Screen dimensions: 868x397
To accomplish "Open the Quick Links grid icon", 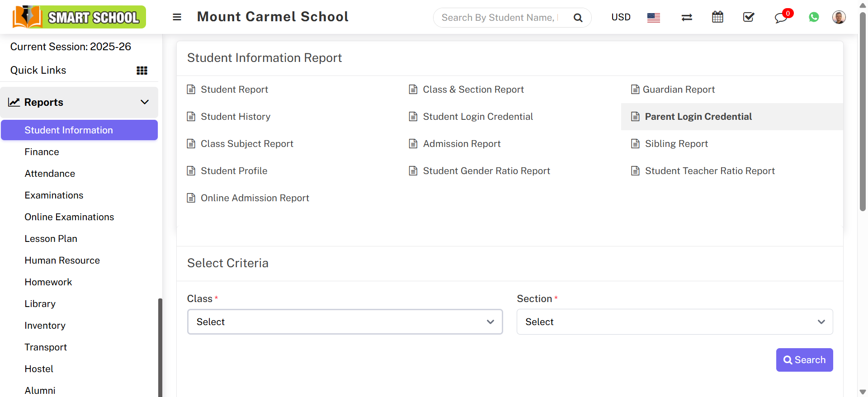I will tap(142, 71).
